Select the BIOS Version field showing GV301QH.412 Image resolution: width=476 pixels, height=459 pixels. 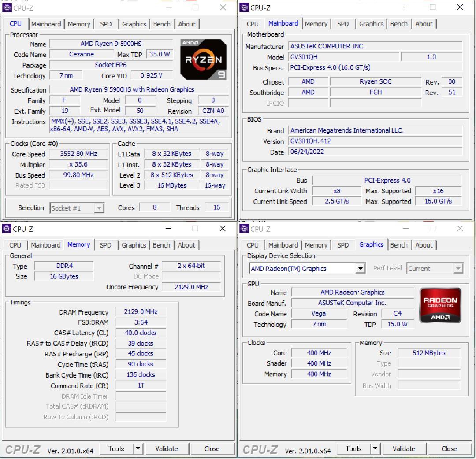coord(375,141)
